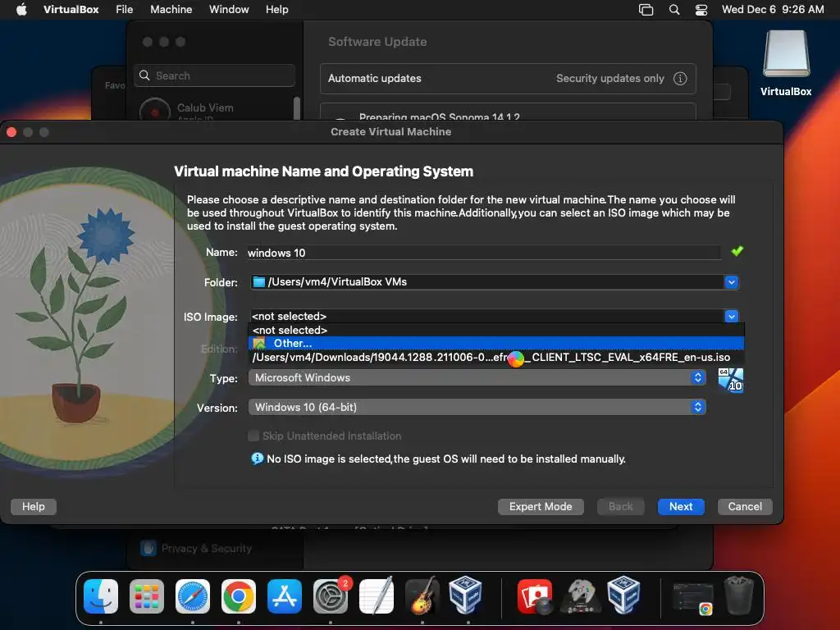Screen dimensions: 840x630
Task: Open TextEdit from the Dock
Action: tap(376, 596)
